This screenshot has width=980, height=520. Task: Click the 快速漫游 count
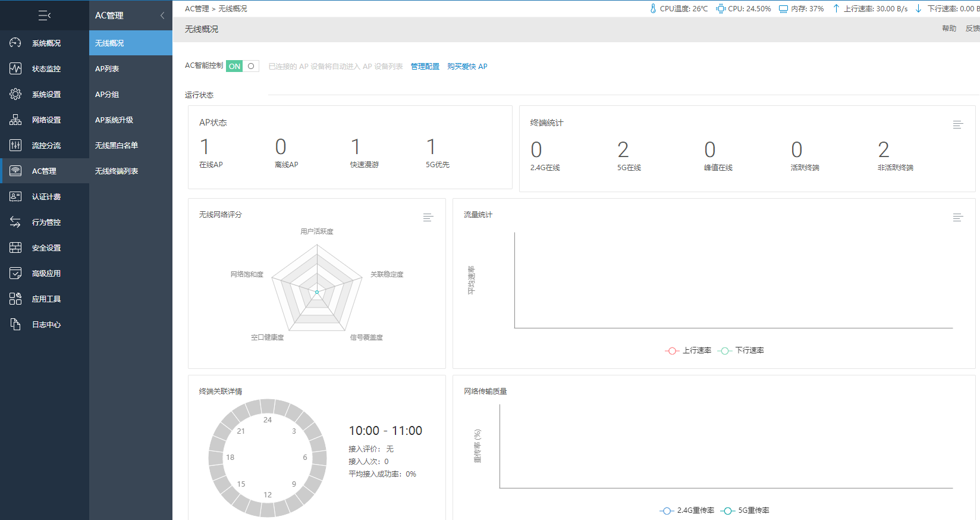[x=356, y=146]
